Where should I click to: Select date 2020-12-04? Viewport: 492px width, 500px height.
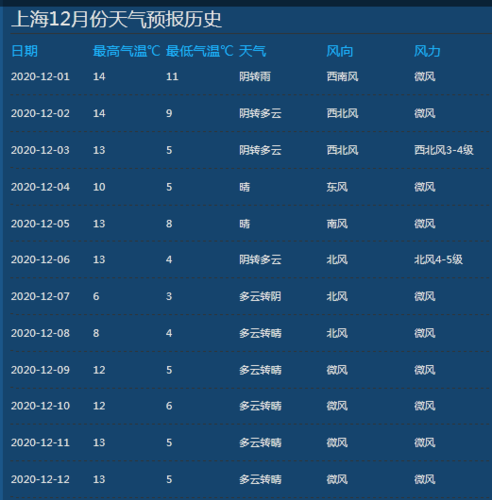tap(40, 187)
